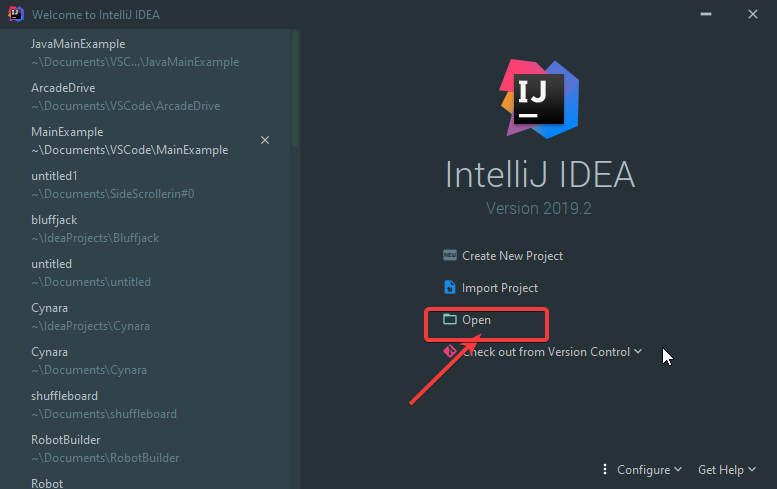Click the Version Control git icon
Image resolution: width=777 pixels, height=489 pixels.
[449, 351]
